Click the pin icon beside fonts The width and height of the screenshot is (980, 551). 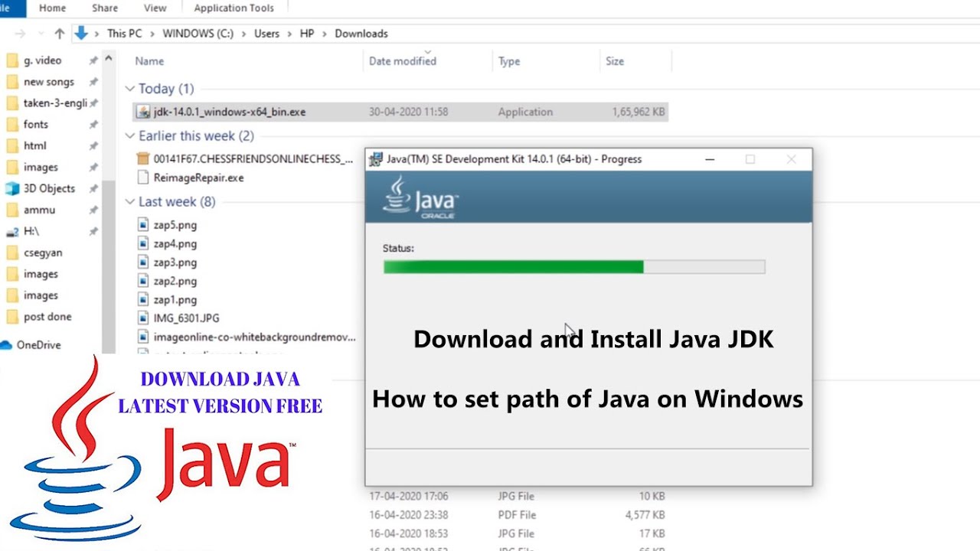point(93,124)
